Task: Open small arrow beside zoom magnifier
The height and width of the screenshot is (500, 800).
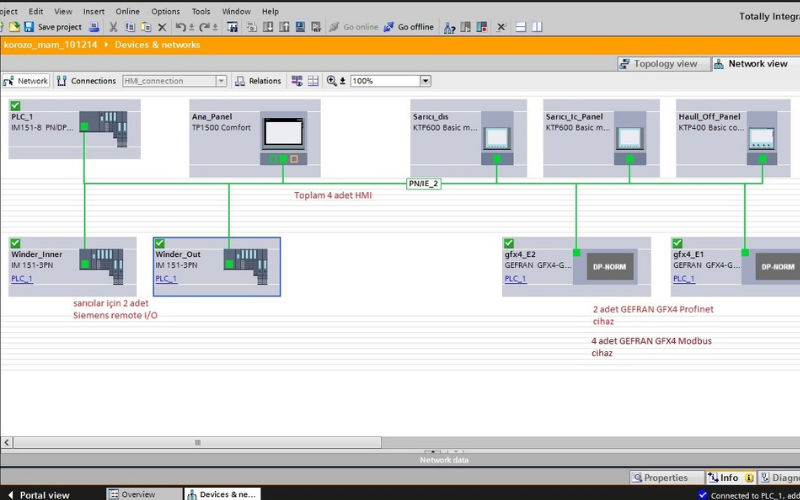Action: click(343, 81)
